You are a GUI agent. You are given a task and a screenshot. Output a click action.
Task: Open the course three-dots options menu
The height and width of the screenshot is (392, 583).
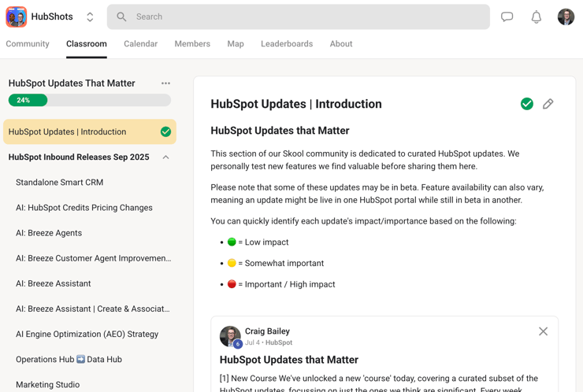click(x=165, y=83)
